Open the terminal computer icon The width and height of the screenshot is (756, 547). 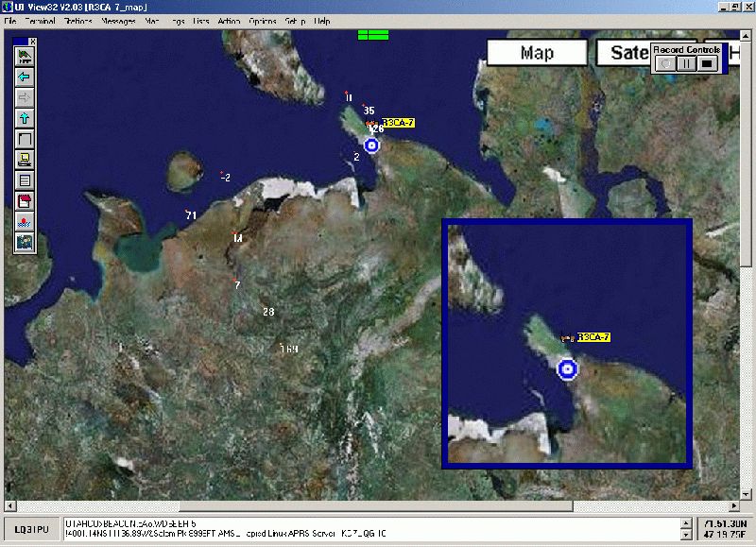(25, 159)
